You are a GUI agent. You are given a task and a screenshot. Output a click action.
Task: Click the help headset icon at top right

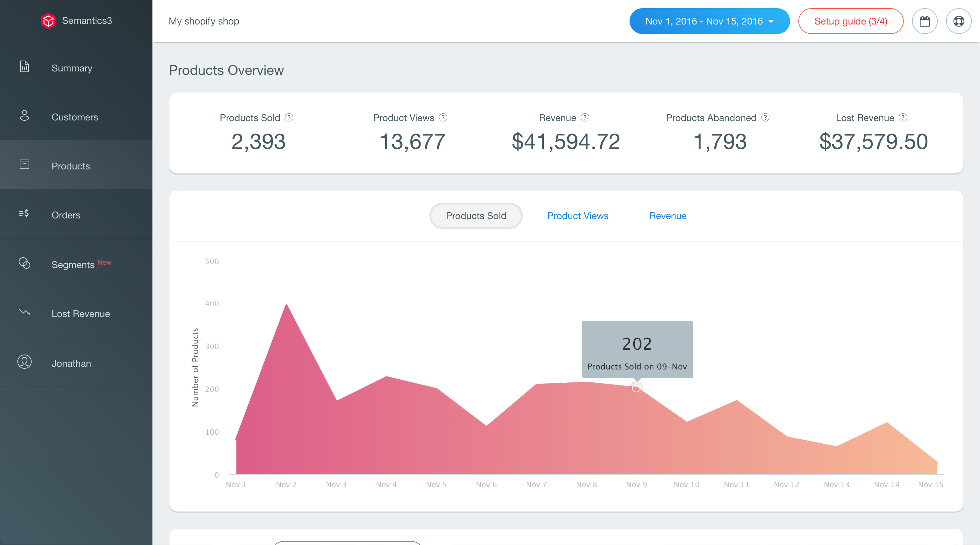coord(959,21)
